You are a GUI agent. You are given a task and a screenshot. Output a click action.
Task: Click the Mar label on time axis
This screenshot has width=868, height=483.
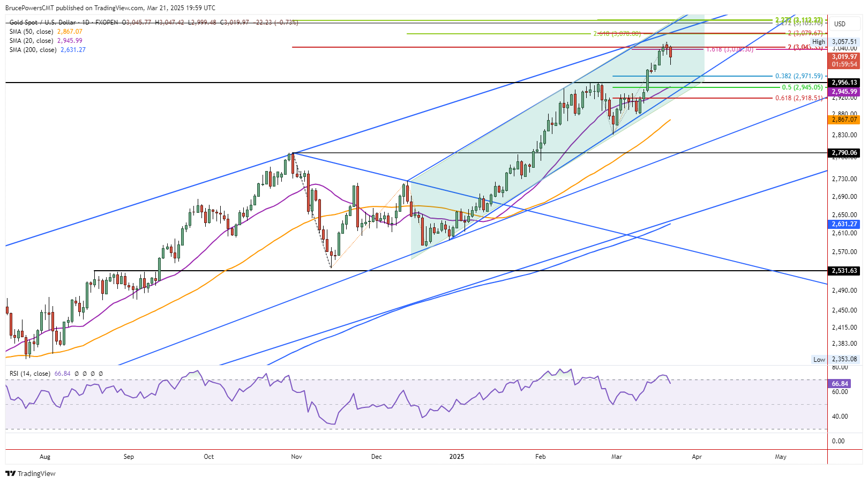tap(617, 457)
